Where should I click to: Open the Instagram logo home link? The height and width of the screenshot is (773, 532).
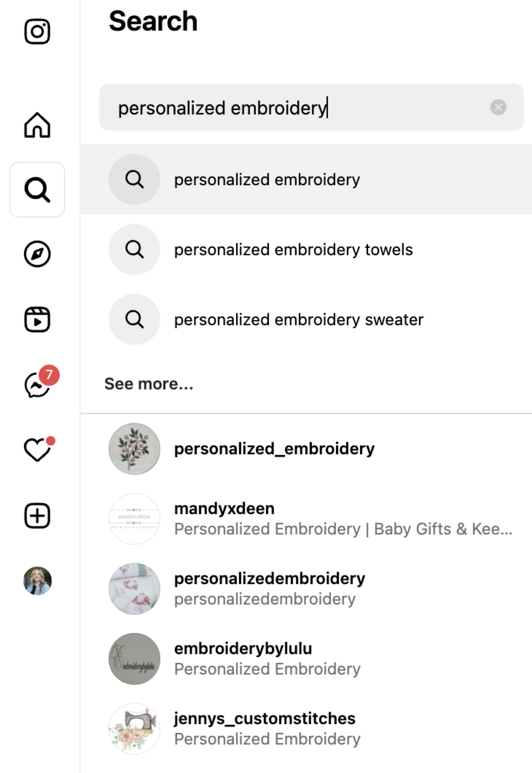click(x=37, y=32)
